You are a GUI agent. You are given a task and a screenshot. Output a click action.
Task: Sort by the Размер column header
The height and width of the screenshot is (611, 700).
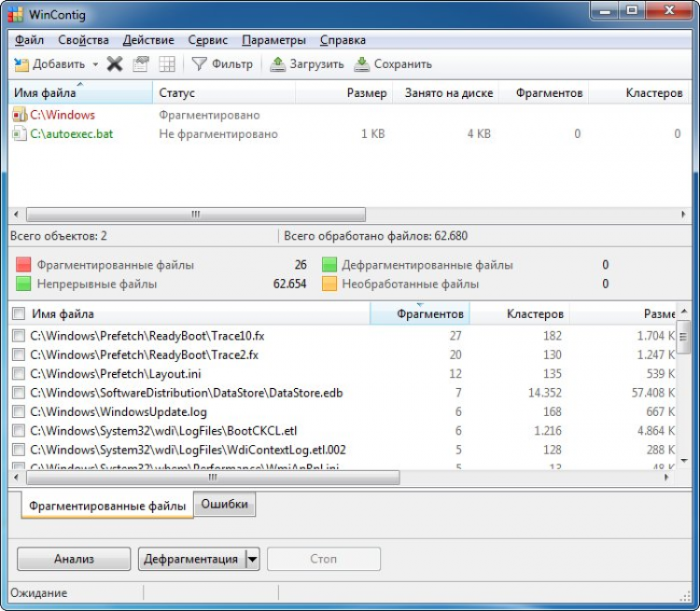pyautogui.click(x=344, y=93)
